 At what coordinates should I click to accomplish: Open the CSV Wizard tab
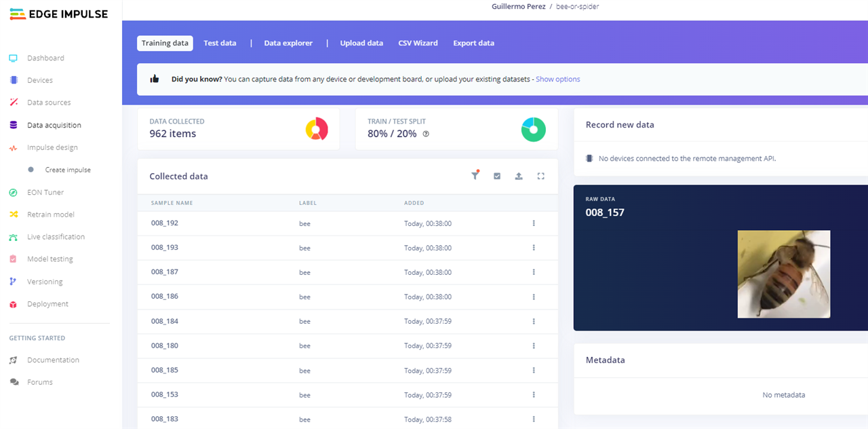click(x=418, y=43)
